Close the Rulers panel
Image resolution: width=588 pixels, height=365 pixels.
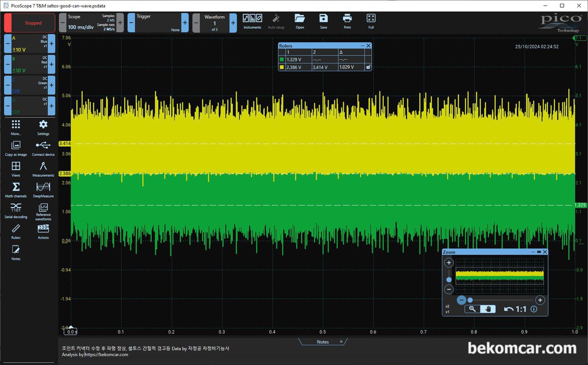(368, 46)
